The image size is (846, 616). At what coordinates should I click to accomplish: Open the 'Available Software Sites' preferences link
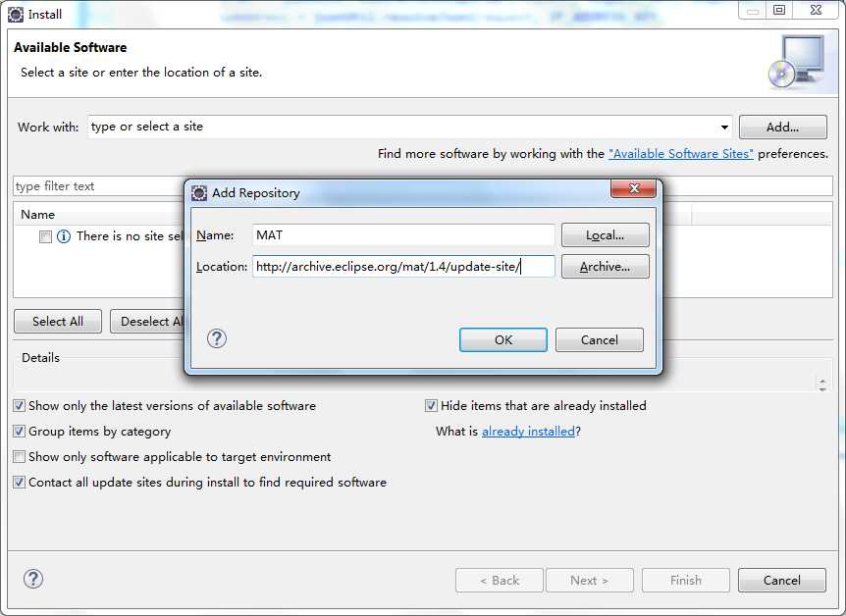tap(681, 154)
